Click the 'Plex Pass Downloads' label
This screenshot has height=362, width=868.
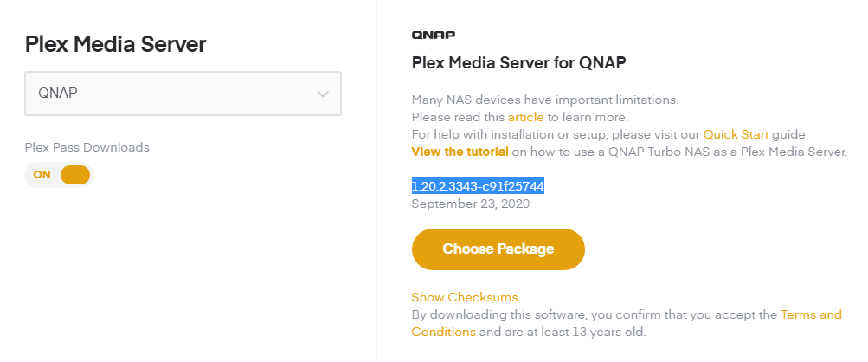(87, 147)
